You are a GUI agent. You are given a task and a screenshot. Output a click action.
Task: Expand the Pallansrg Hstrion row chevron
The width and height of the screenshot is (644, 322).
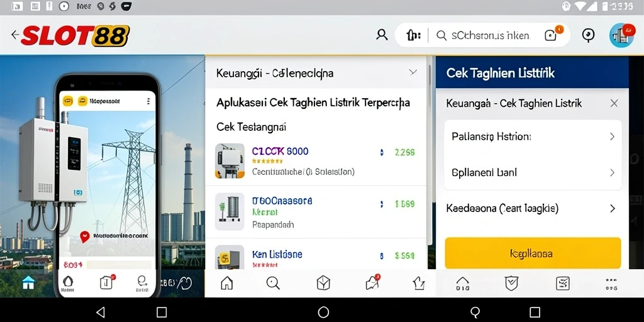pos(612,136)
